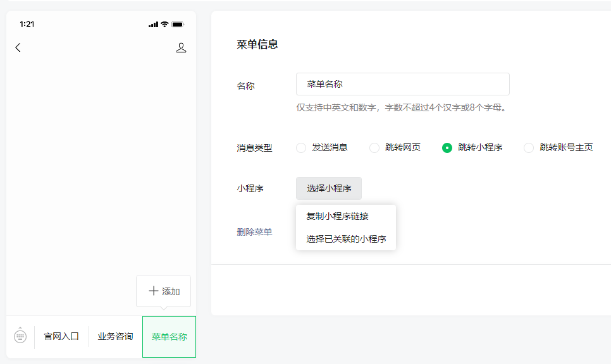Switch to the 业务咨询 menu tab

[115, 336]
